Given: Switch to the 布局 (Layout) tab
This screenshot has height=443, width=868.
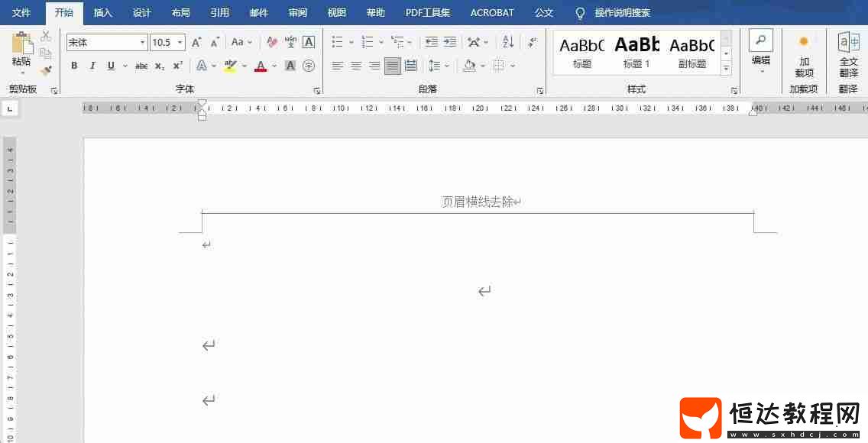Looking at the screenshot, I should 181,12.
